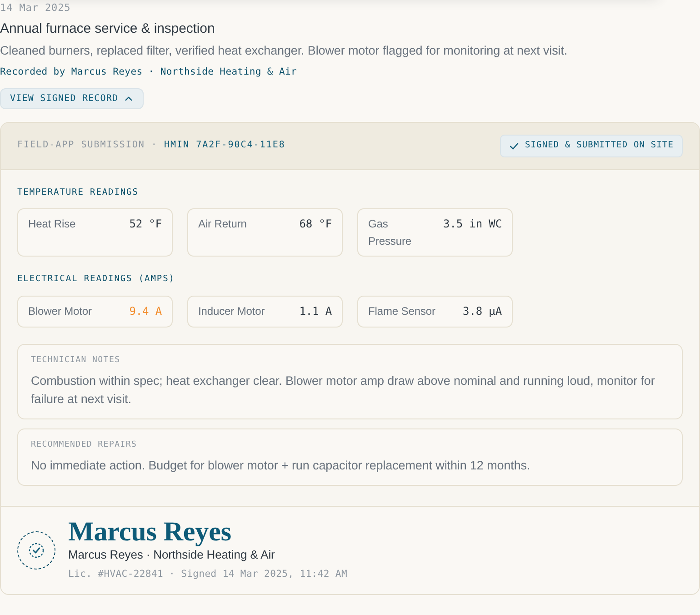
Task: Click the Air Return 68 °F reading
Action: (x=265, y=232)
